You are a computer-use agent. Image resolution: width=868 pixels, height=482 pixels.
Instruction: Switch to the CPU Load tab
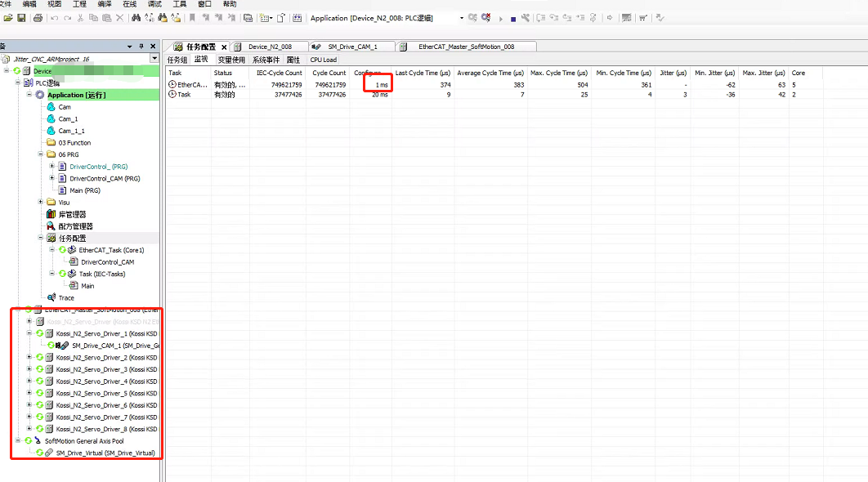323,60
